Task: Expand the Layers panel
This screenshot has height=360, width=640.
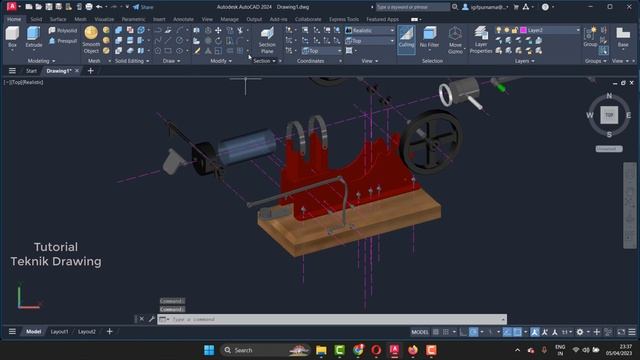Action: (x=524, y=61)
